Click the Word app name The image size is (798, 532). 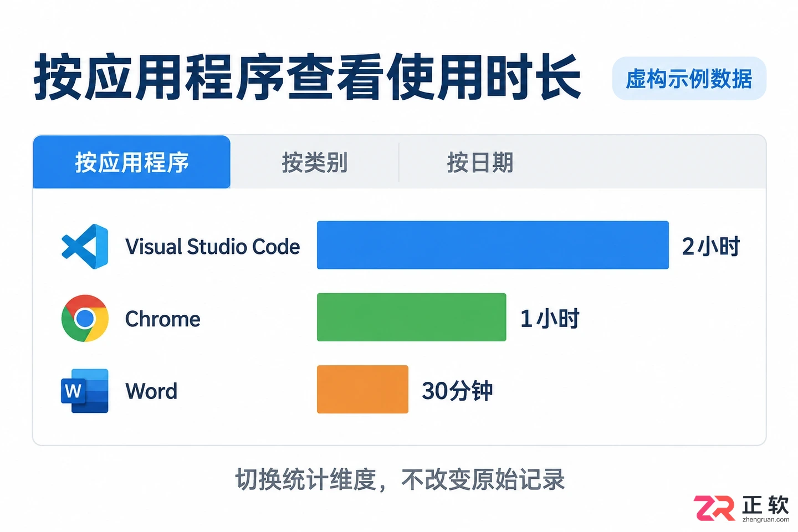click(151, 391)
